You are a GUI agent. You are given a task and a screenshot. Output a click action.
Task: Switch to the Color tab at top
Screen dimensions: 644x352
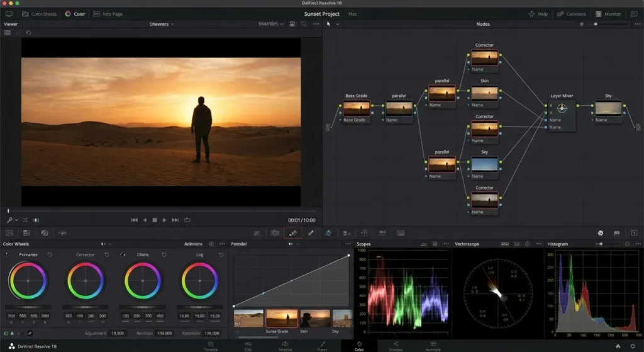(75, 14)
